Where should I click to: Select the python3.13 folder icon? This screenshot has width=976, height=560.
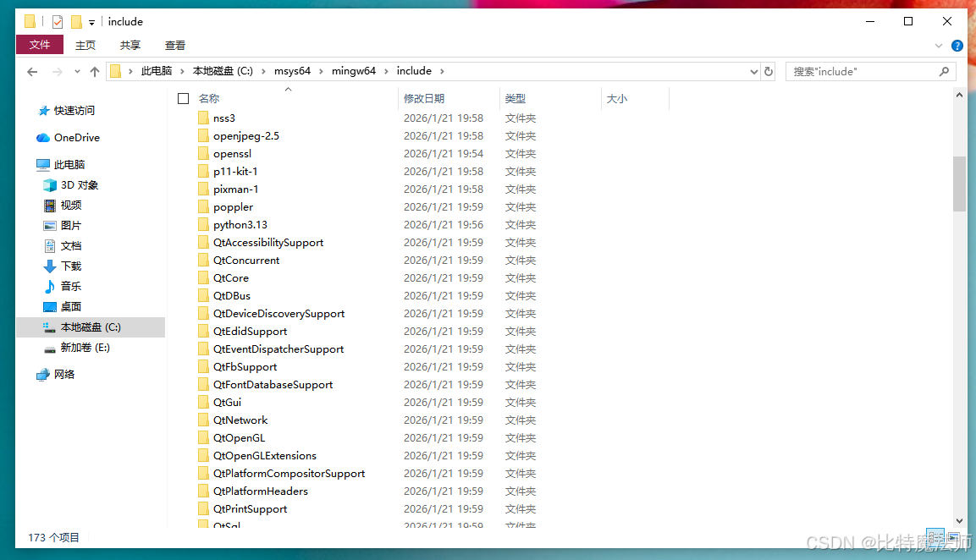(x=203, y=224)
